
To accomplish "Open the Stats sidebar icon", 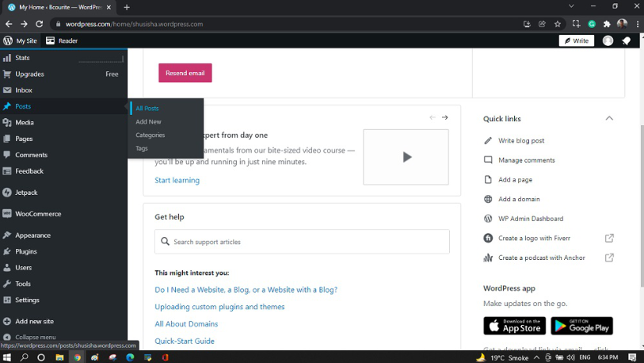I will pyautogui.click(x=7, y=58).
